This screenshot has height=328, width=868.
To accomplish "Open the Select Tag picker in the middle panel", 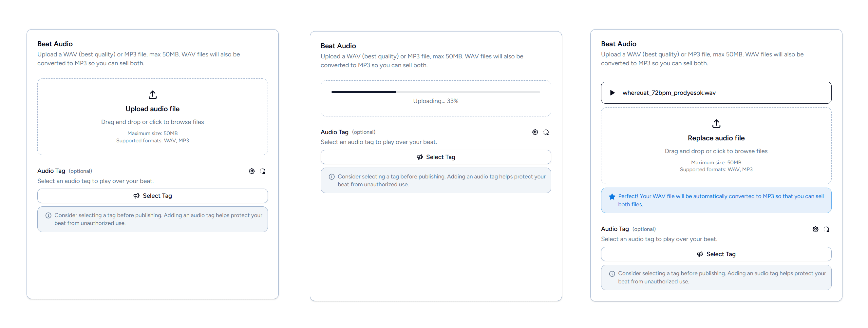I will click(x=436, y=157).
